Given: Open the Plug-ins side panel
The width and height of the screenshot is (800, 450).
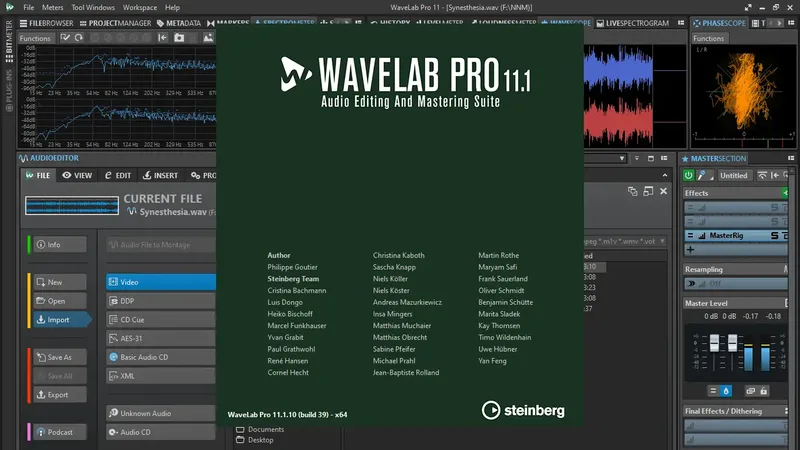Looking at the screenshot, I should tap(9, 91).
